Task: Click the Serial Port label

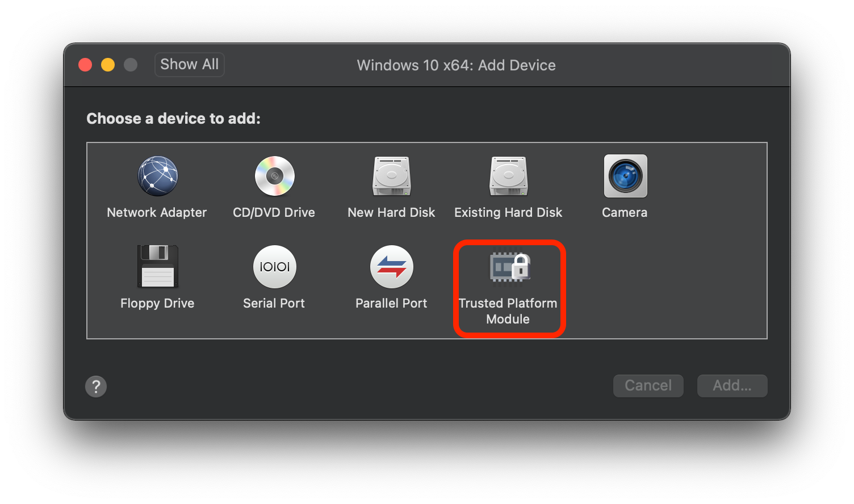Action: pyautogui.click(x=274, y=303)
